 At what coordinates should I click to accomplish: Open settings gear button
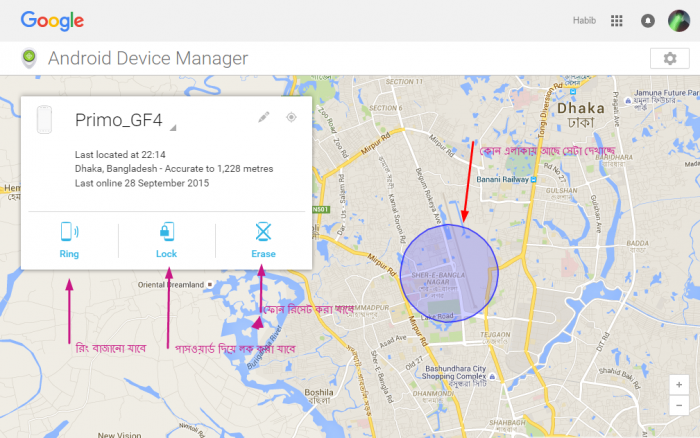coord(670,58)
